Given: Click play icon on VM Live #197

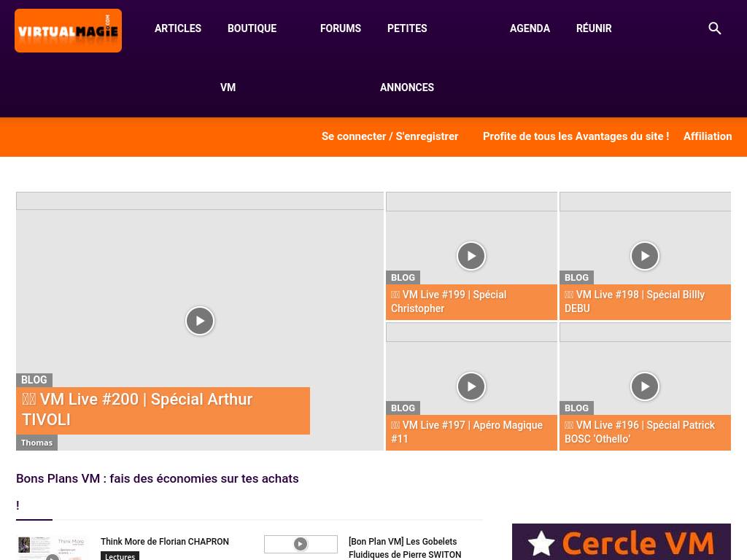Looking at the screenshot, I should [x=471, y=386].
